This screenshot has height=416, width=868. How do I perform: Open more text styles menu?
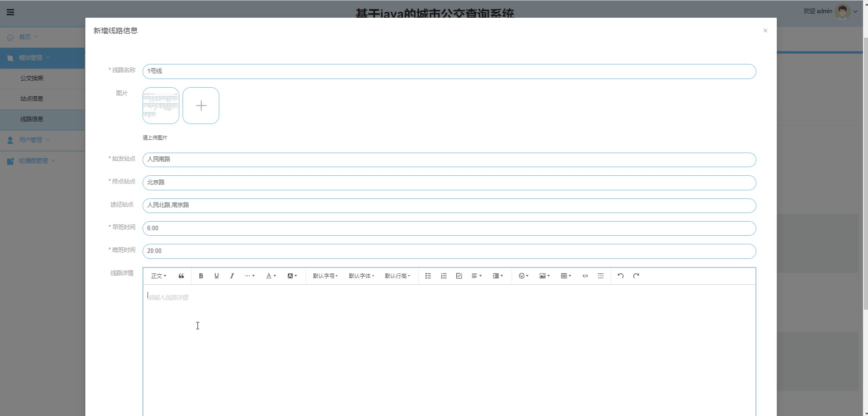coord(250,276)
